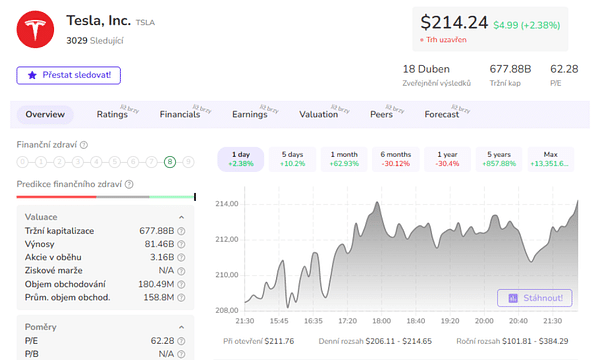Click the Tesla logo icon

point(35,29)
